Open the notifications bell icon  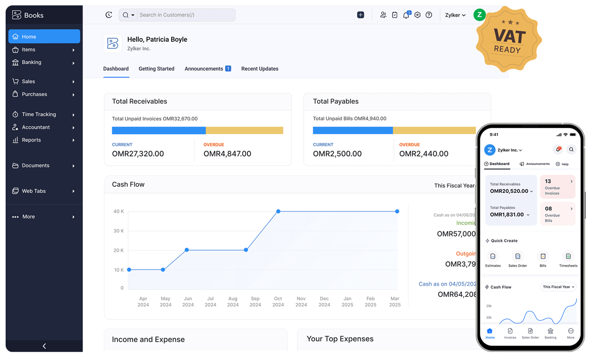406,15
